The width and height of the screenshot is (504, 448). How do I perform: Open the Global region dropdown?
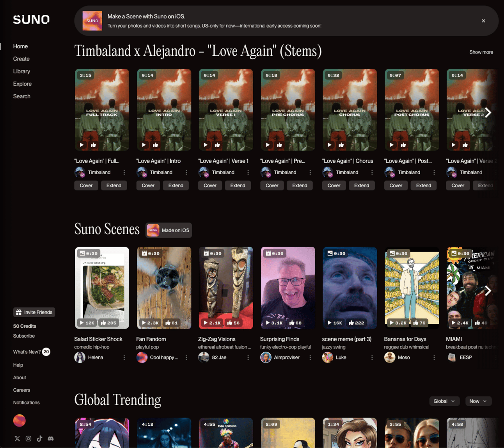tap(444, 401)
